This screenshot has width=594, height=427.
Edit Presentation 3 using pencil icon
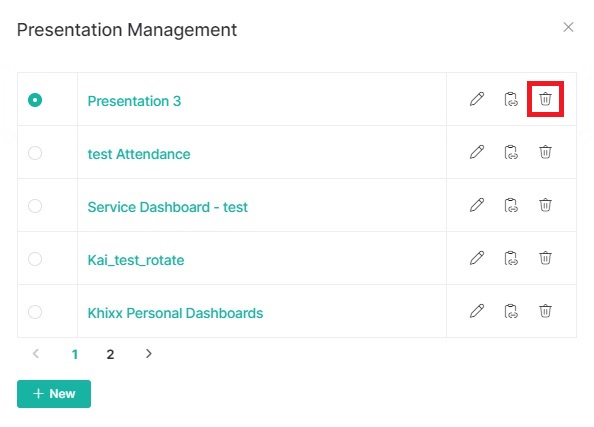pos(477,99)
